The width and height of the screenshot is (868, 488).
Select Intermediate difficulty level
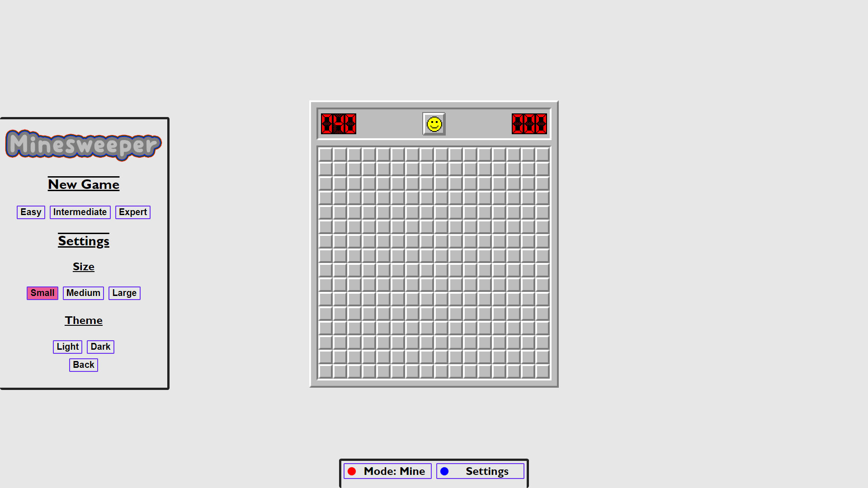click(x=80, y=211)
